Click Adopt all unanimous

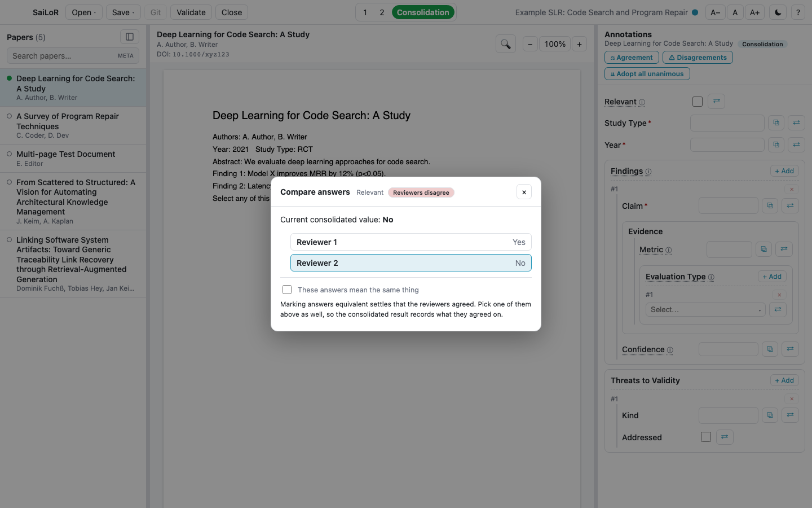pos(647,74)
